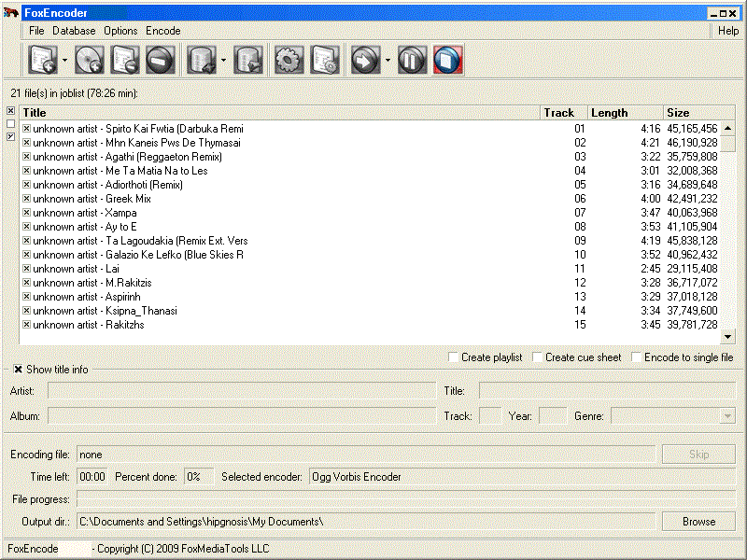The image size is (747, 560).
Task: Open the encoder settings gear icon
Action: pos(288,61)
